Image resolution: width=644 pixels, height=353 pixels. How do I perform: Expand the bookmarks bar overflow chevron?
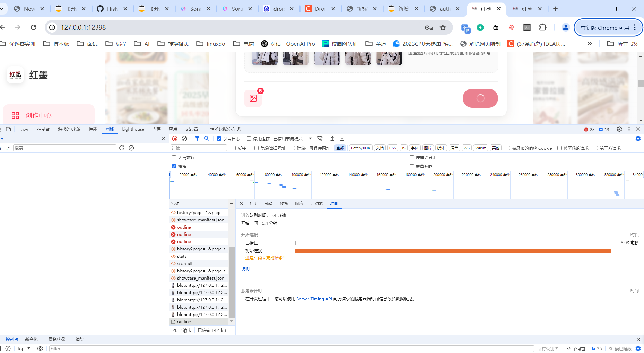tap(590, 44)
